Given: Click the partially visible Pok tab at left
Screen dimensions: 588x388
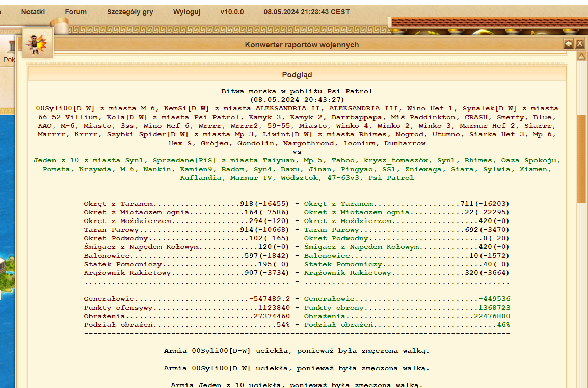Looking at the screenshot, I should pos(9,60).
